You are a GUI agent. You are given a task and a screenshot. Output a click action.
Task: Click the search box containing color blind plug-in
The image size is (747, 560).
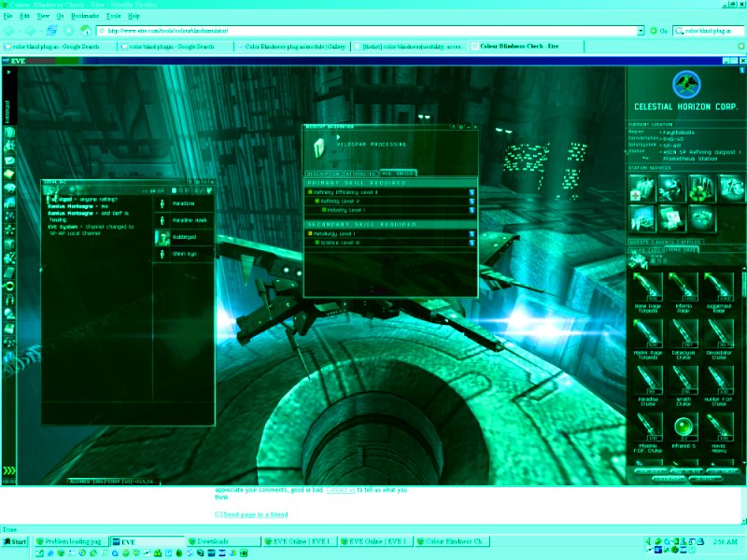pos(709,31)
